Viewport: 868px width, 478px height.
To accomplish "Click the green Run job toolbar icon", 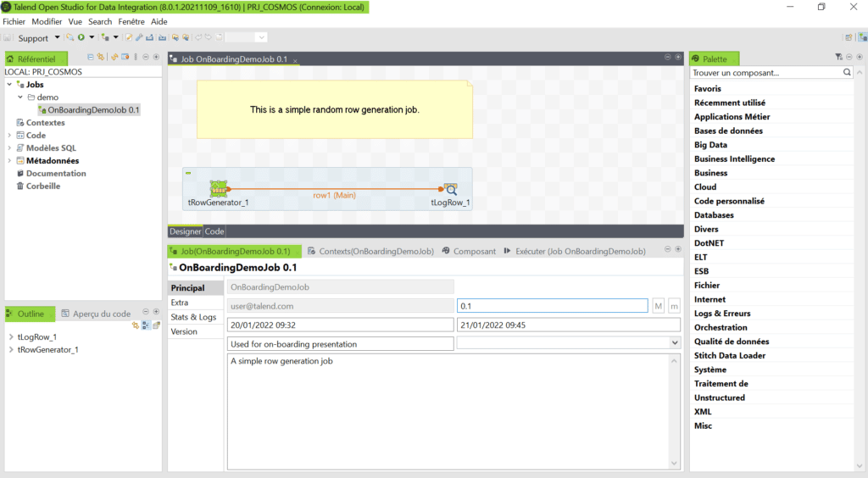I will (81, 37).
